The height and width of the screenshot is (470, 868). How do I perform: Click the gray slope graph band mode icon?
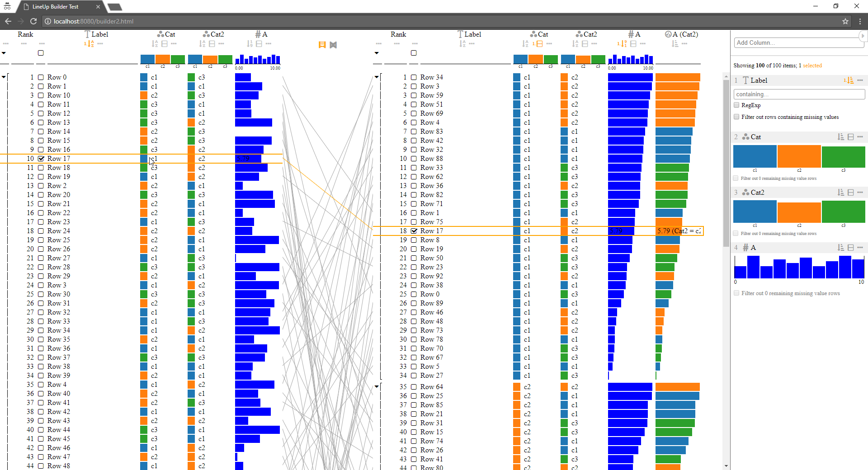click(333, 45)
